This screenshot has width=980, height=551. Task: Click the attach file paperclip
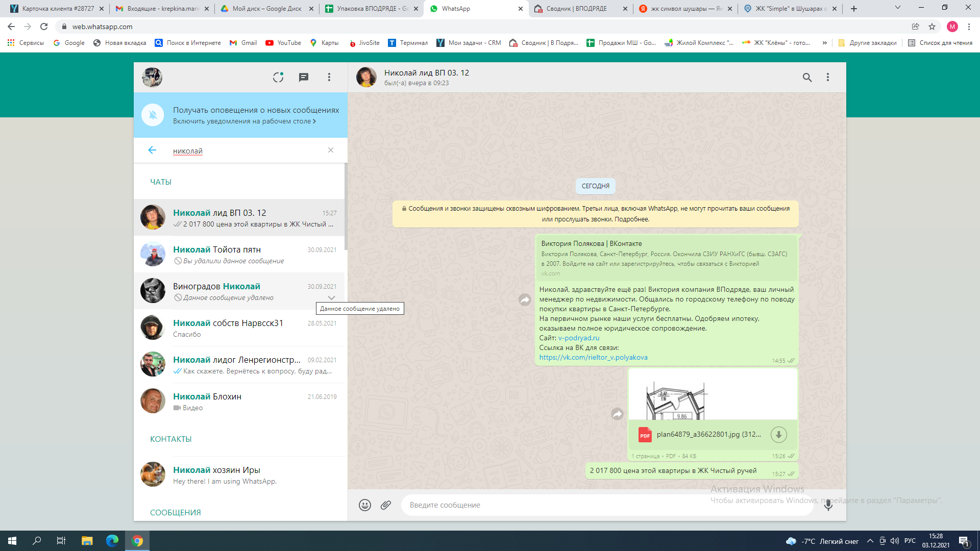(x=386, y=505)
